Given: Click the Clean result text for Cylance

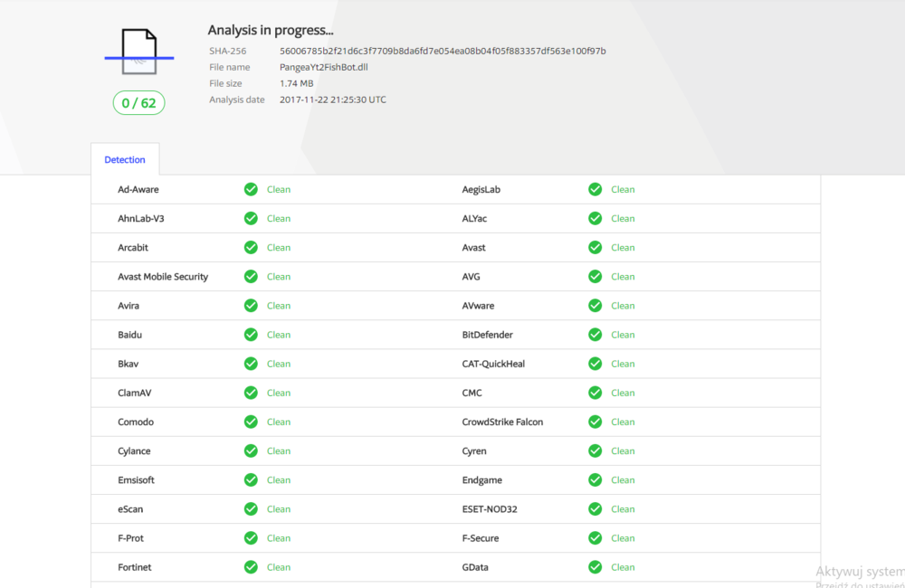Looking at the screenshot, I should pyautogui.click(x=279, y=450).
